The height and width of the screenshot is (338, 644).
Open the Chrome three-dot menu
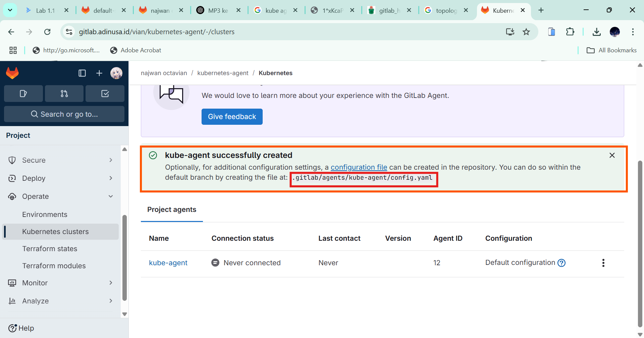point(633,32)
